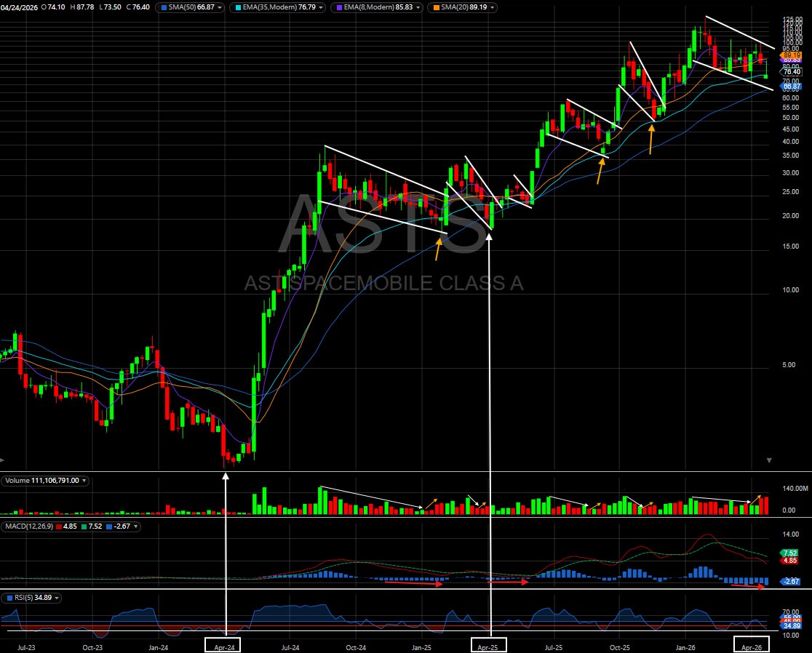Click the 20.00 price axis label
The width and height of the screenshot is (812, 653).
click(791, 216)
